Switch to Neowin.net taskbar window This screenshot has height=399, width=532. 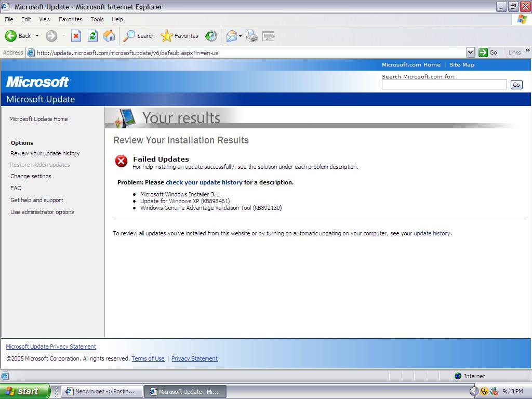tap(102, 391)
